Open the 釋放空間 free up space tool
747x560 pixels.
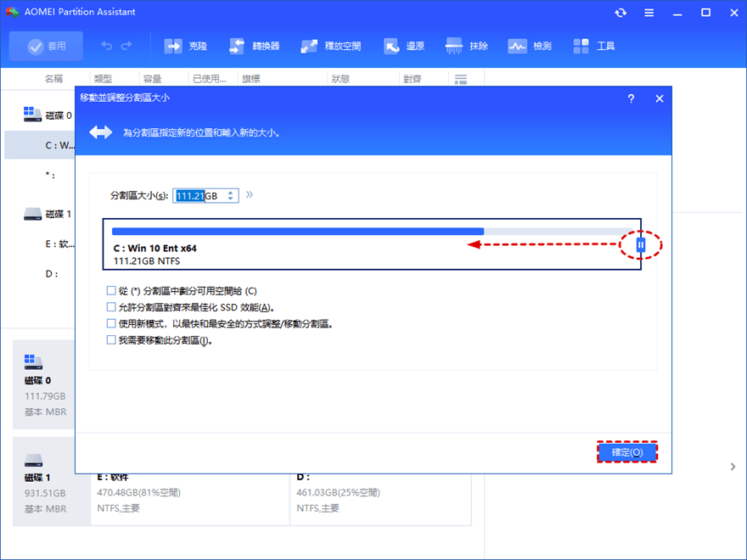(x=331, y=46)
